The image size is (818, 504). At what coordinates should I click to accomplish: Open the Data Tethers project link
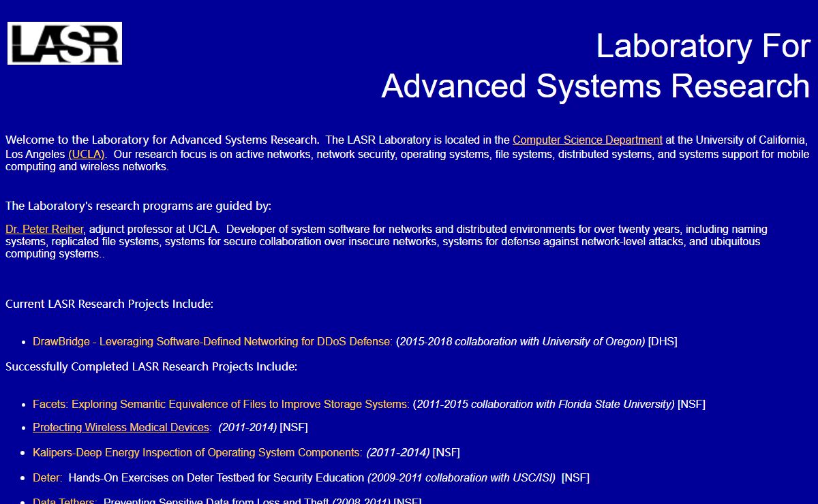65,501
